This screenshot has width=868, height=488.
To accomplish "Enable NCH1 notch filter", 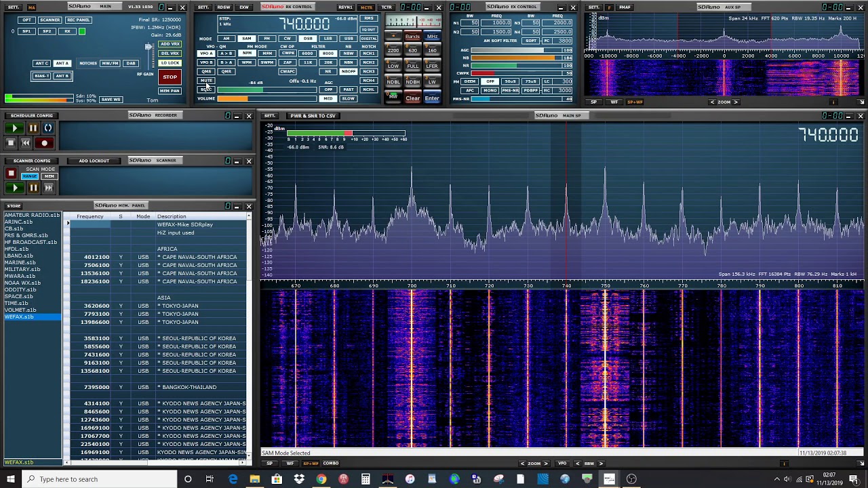I will 368,54.
